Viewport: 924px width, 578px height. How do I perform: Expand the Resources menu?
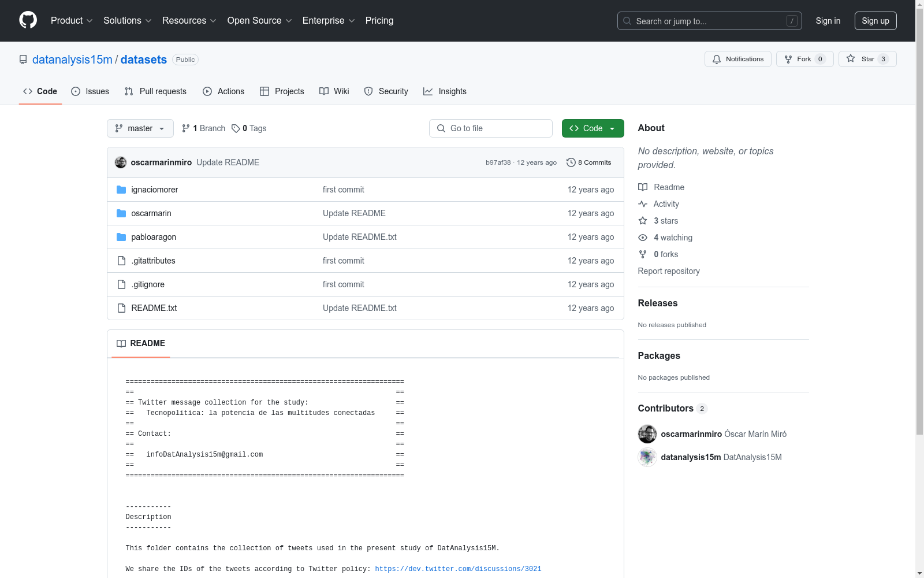coord(189,21)
